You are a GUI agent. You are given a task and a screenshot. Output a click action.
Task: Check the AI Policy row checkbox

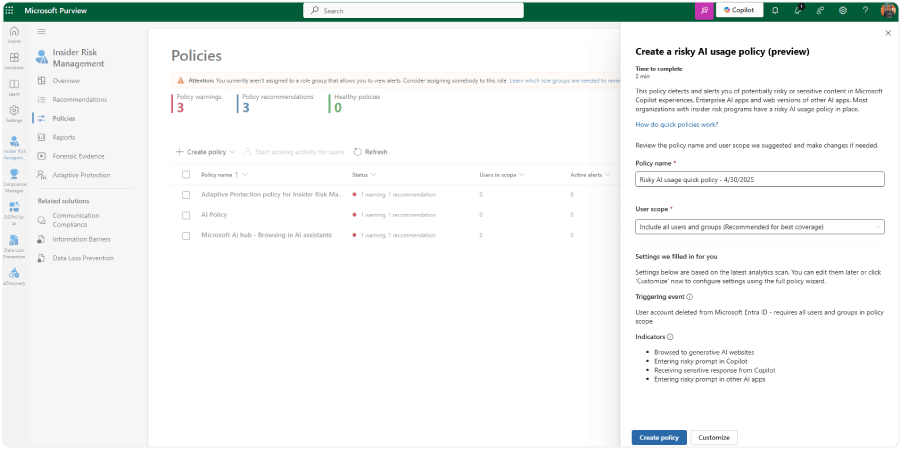tap(186, 215)
